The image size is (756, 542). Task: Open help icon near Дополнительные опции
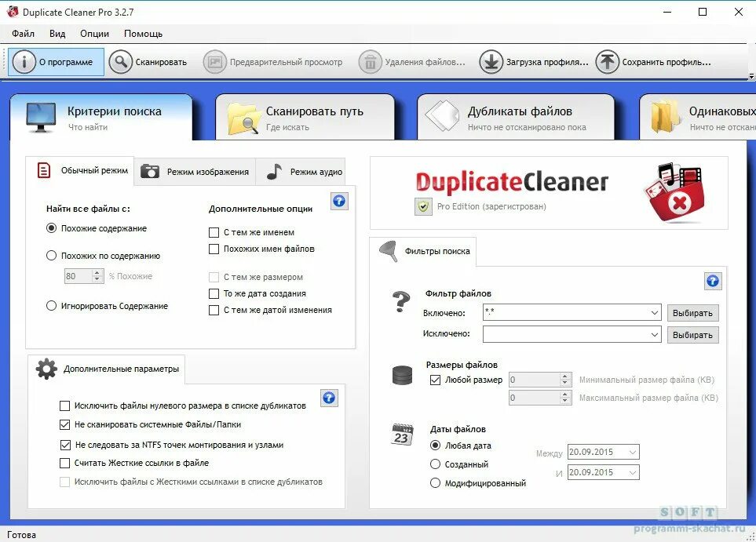point(339,201)
